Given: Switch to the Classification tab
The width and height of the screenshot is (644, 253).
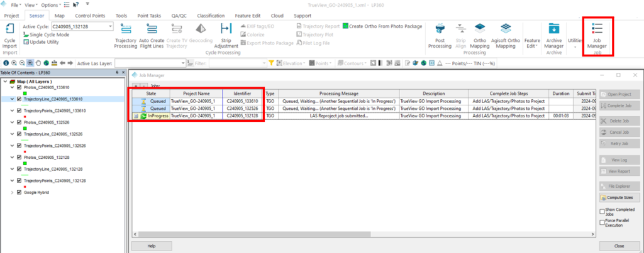Looking at the screenshot, I should pos(211,16).
